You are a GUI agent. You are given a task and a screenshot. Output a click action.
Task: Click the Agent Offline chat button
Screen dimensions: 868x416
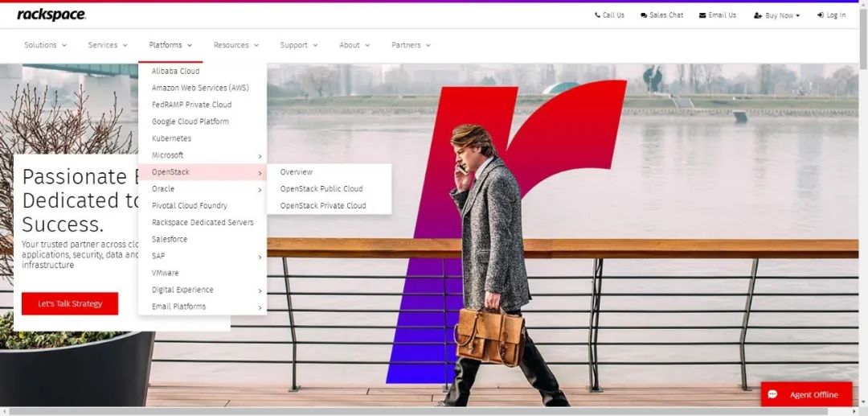pos(807,394)
